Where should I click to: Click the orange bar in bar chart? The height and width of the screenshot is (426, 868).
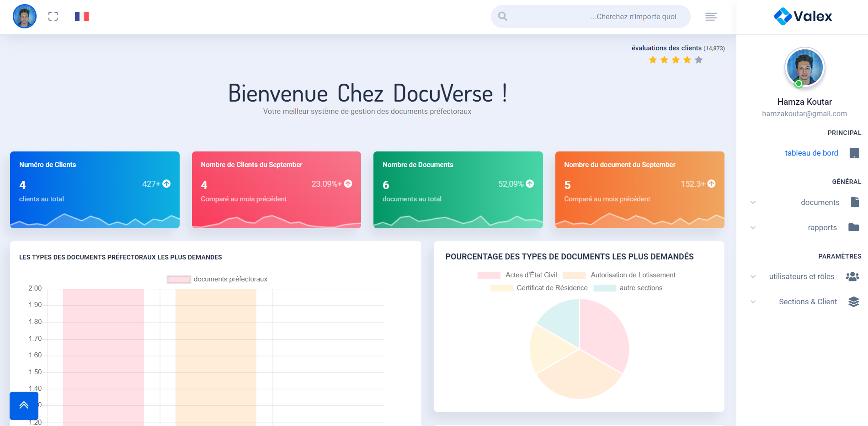(216, 357)
